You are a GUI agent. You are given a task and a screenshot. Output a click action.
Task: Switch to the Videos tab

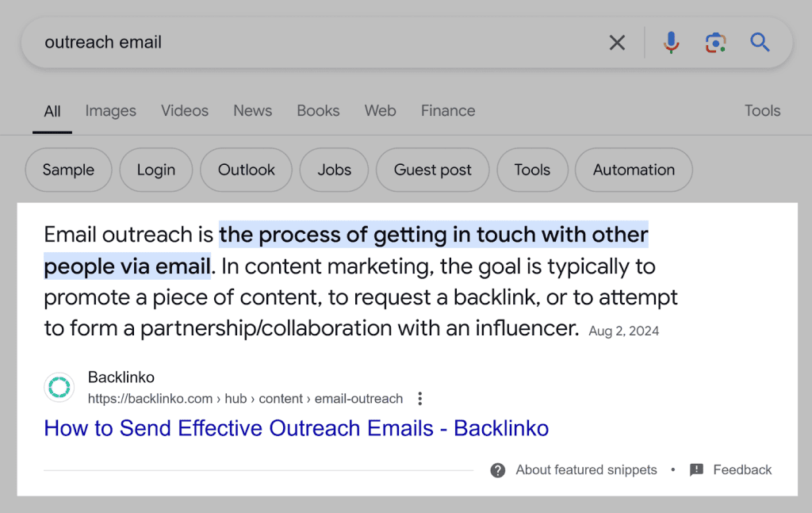(x=184, y=111)
